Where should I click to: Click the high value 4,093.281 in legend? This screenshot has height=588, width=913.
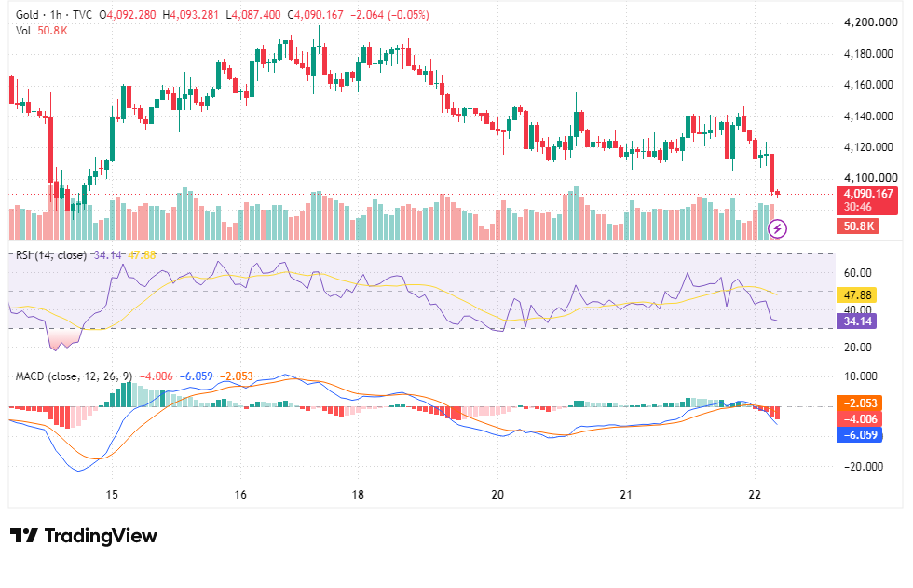coord(192,15)
